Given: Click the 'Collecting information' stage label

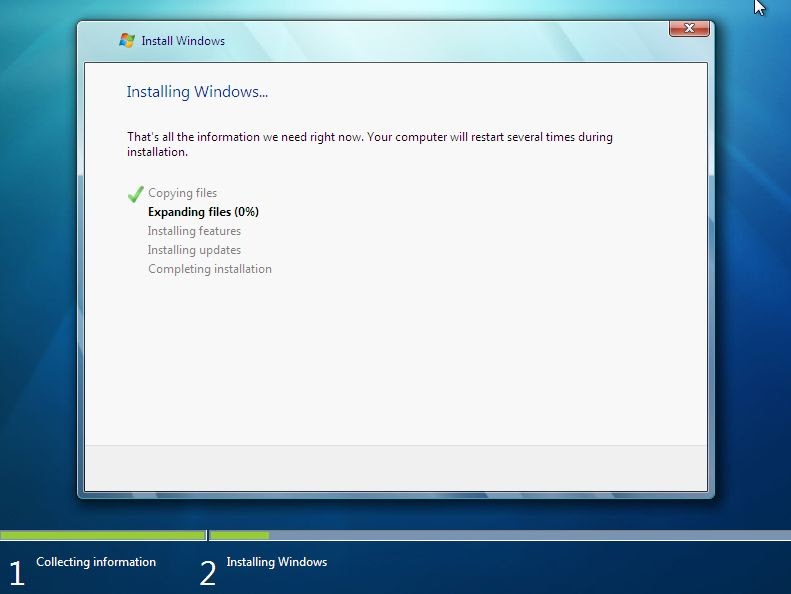Looking at the screenshot, I should point(96,562).
